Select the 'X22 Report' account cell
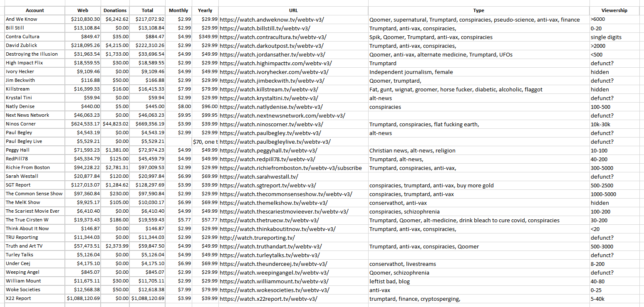Image resolution: width=644 pixels, height=307 pixels. 35,298
